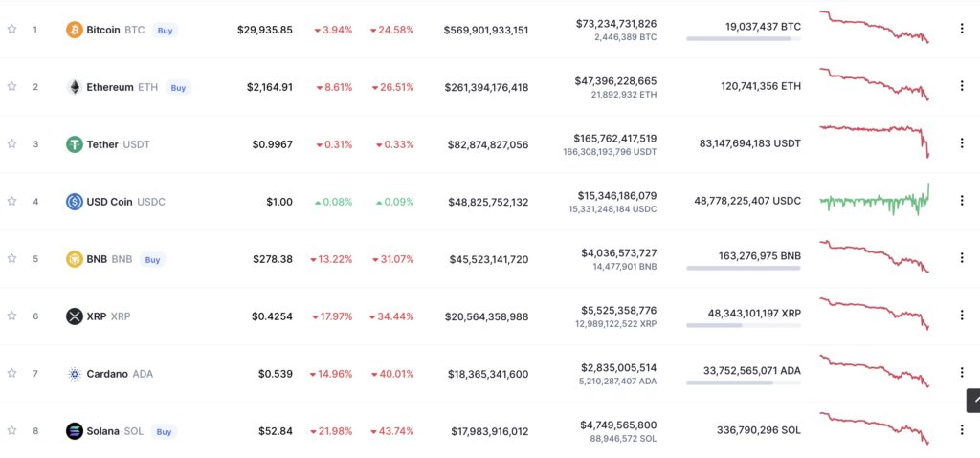Click the Ethereum diamond logo icon
The height and width of the screenshot is (458, 980).
pos(74,87)
